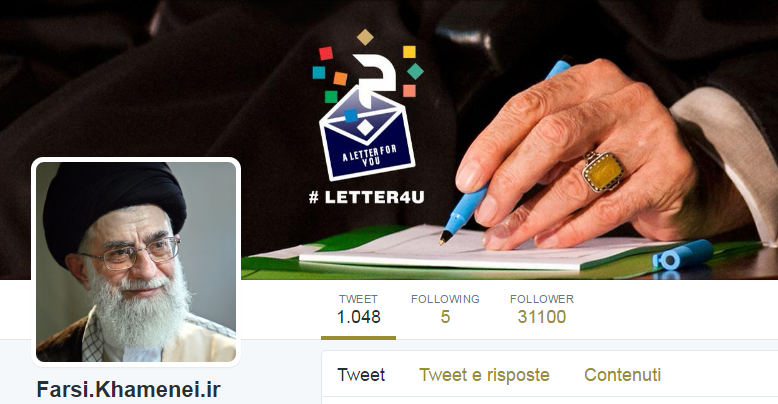Open the Contenuti tab
Image resolution: width=778 pixels, height=404 pixels.
coord(623,375)
